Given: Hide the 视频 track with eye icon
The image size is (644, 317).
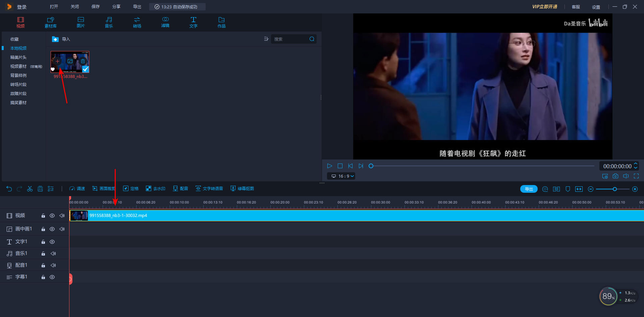Looking at the screenshot, I should [52, 216].
